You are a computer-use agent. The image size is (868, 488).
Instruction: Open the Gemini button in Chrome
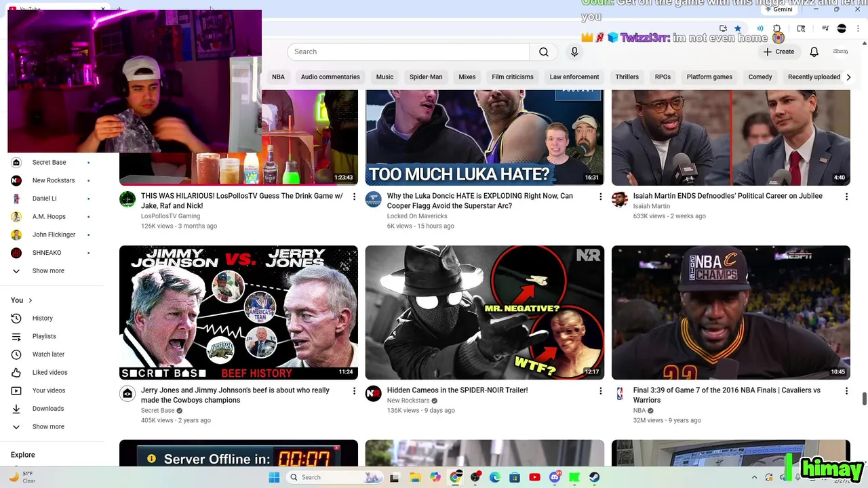pyautogui.click(x=778, y=9)
